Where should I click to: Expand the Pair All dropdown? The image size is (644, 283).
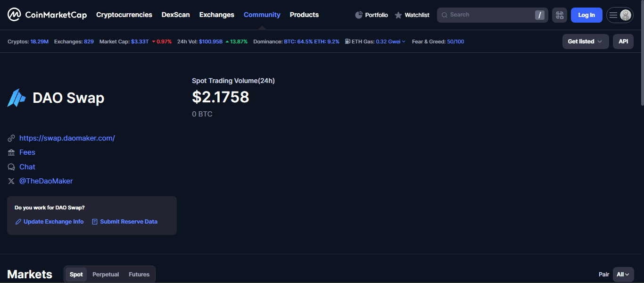click(623, 275)
